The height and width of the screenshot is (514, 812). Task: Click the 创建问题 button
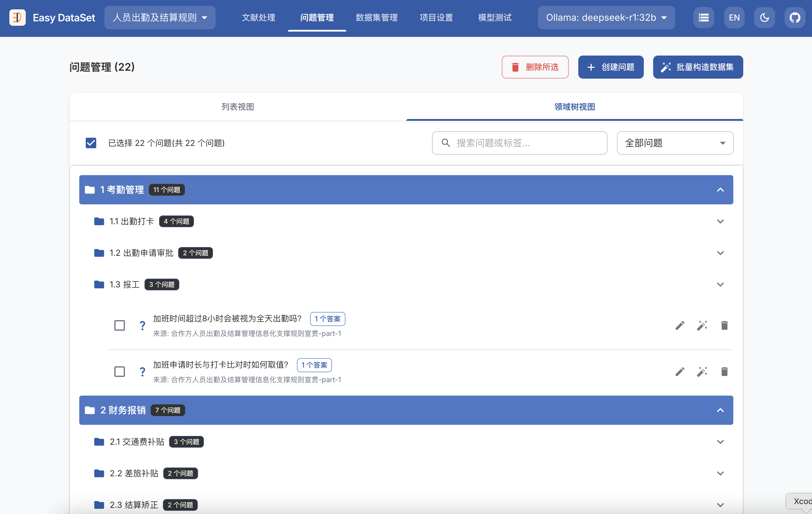pyautogui.click(x=610, y=67)
